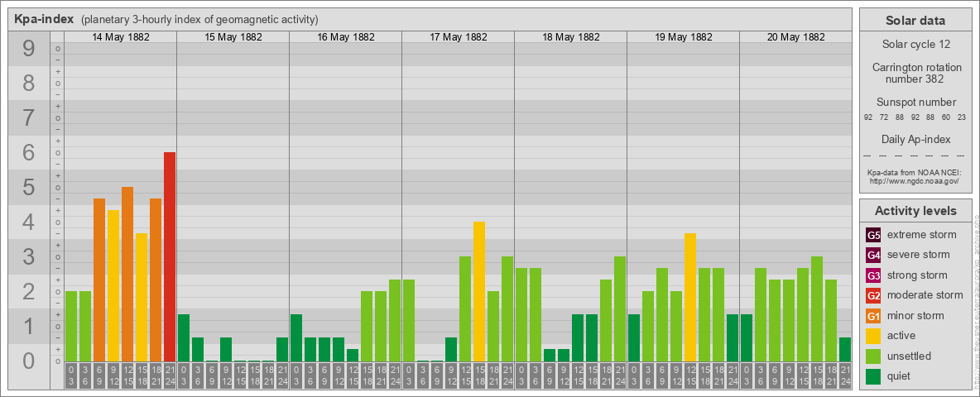Screen dimensions: 980x397
Task: Click the '18 May 1882' date header
Action: (570, 37)
